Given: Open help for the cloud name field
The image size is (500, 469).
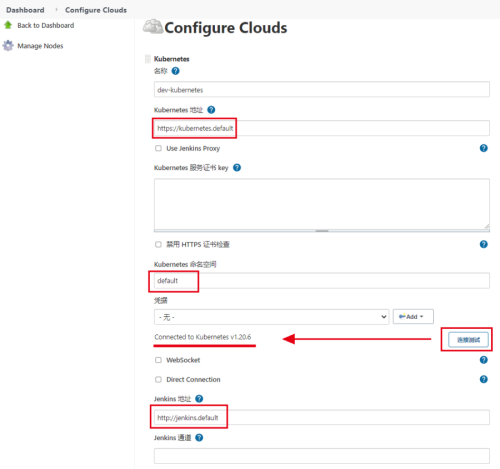Looking at the screenshot, I should [x=175, y=71].
